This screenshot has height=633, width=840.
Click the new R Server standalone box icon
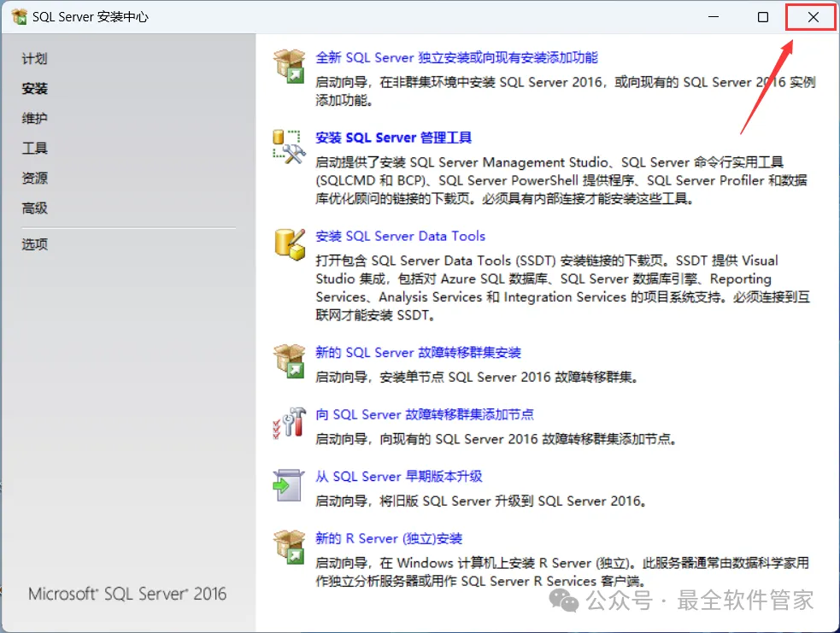click(290, 547)
